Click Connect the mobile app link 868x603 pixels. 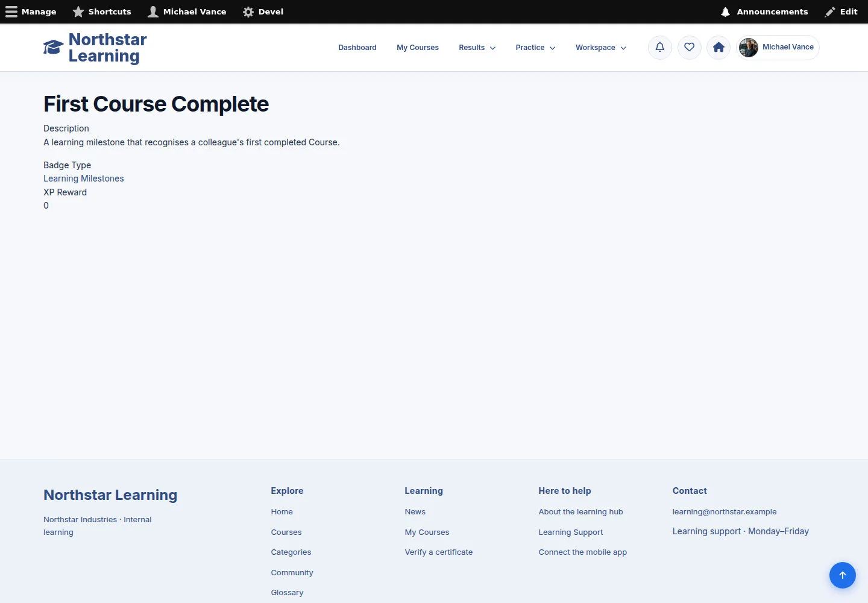pos(583,552)
